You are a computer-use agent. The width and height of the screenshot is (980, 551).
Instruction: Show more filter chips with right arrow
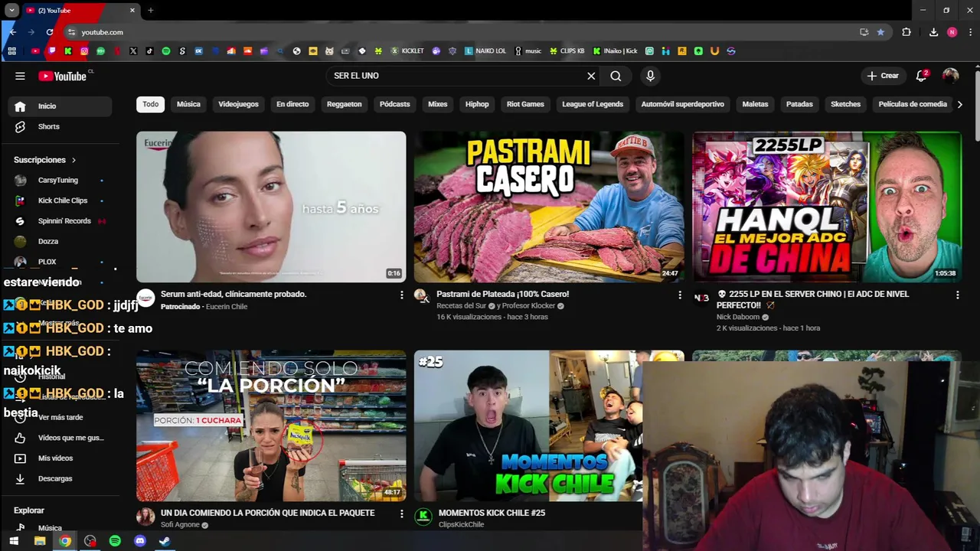959,104
